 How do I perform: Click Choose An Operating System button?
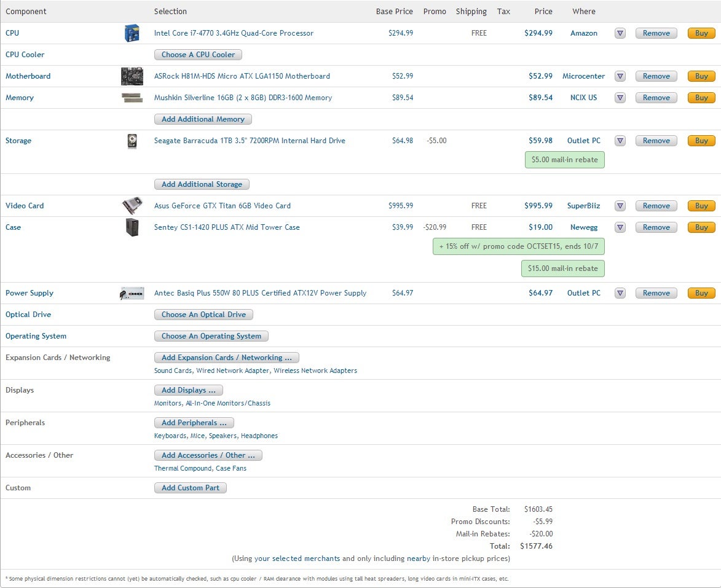pos(211,336)
